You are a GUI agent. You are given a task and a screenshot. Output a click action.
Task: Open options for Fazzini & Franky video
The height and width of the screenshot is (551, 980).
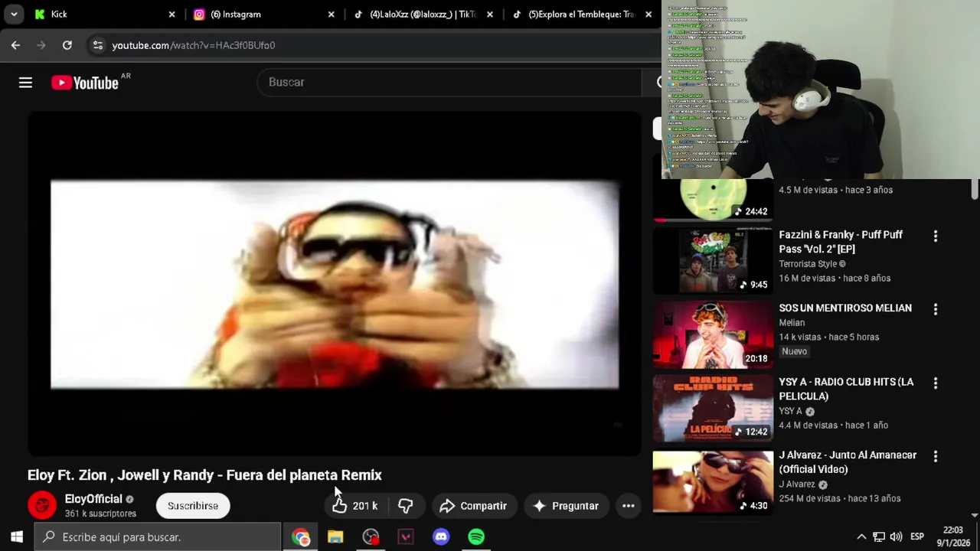pyautogui.click(x=935, y=236)
